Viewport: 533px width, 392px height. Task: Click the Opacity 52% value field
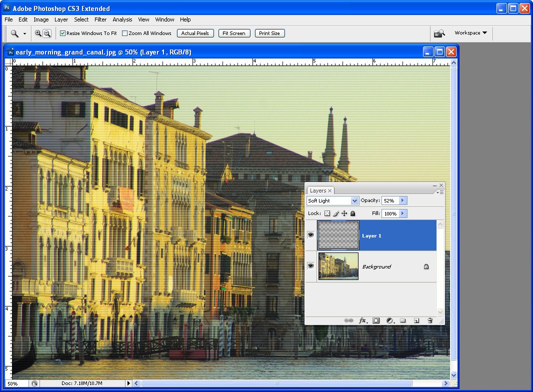(x=390, y=200)
